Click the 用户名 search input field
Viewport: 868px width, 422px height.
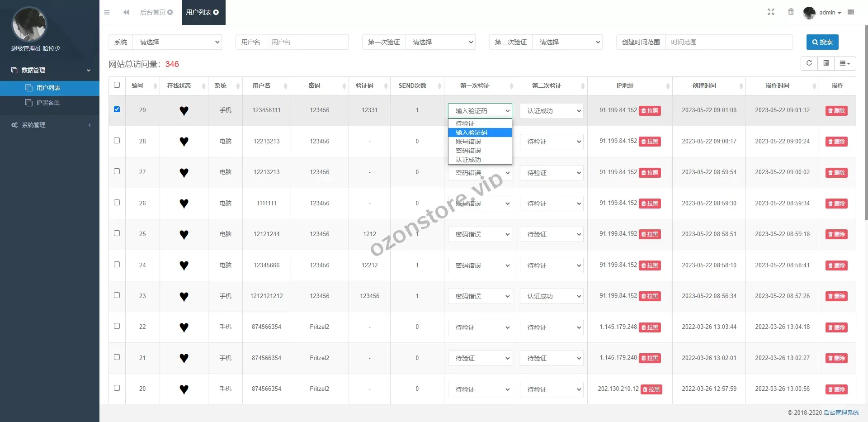(x=307, y=42)
